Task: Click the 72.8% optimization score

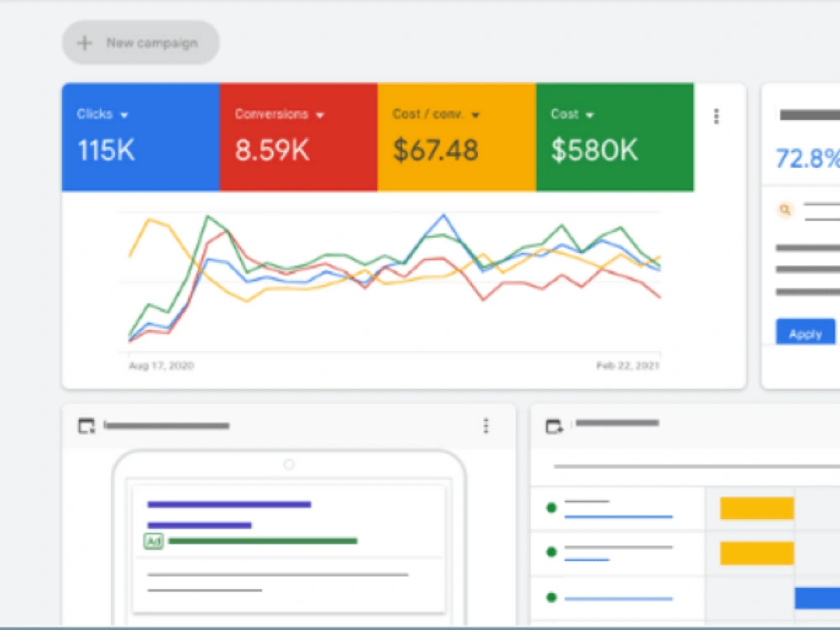Action: 808,159
